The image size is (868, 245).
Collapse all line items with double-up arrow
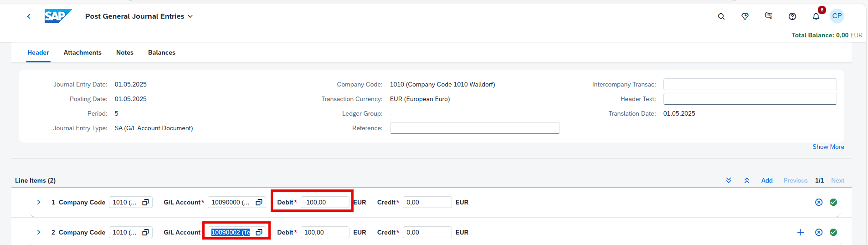tap(747, 180)
